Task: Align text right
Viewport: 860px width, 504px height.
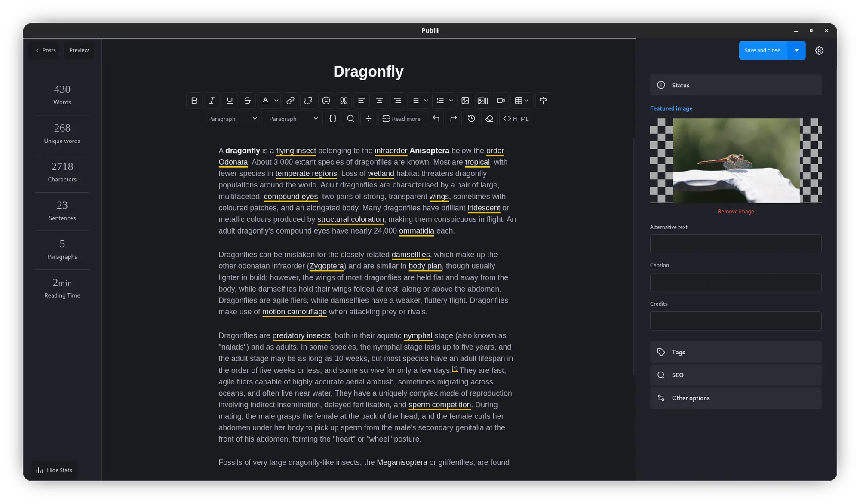Action: pyautogui.click(x=397, y=101)
